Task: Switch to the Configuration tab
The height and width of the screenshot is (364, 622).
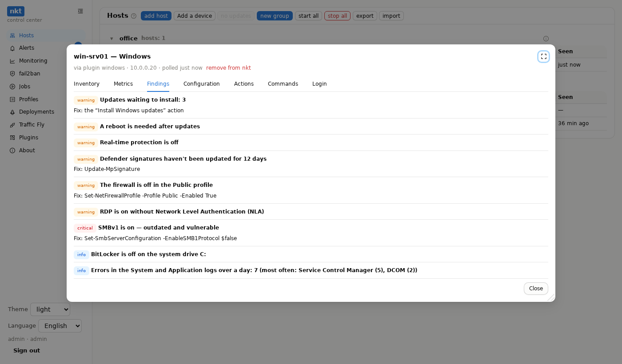Action: (202, 84)
